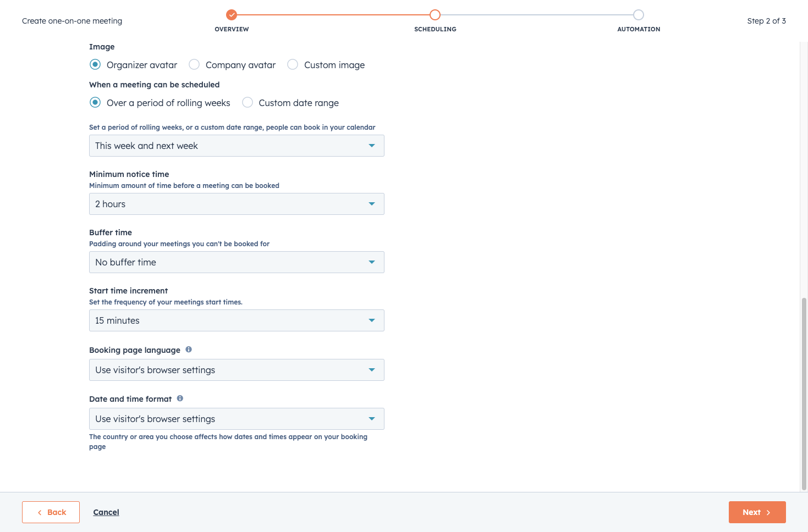Open the Minimum notice time 2 hours dropdown
Viewport: 808px width, 532px height.
pyautogui.click(x=237, y=204)
